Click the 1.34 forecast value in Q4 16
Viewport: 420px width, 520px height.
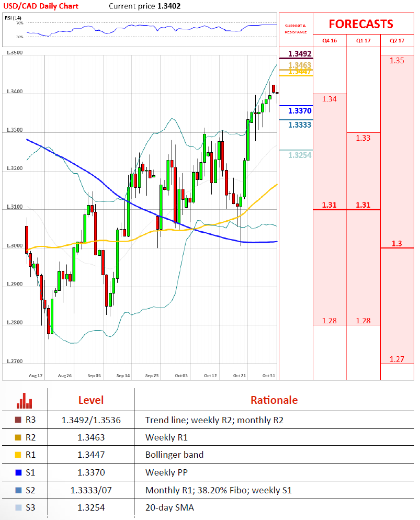coord(329,99)
